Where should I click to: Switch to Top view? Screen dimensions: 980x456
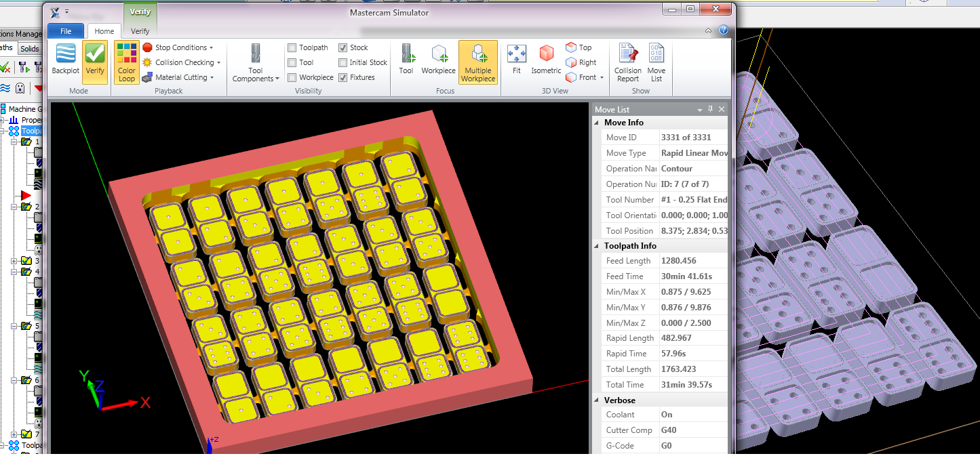tap(579, 47)
